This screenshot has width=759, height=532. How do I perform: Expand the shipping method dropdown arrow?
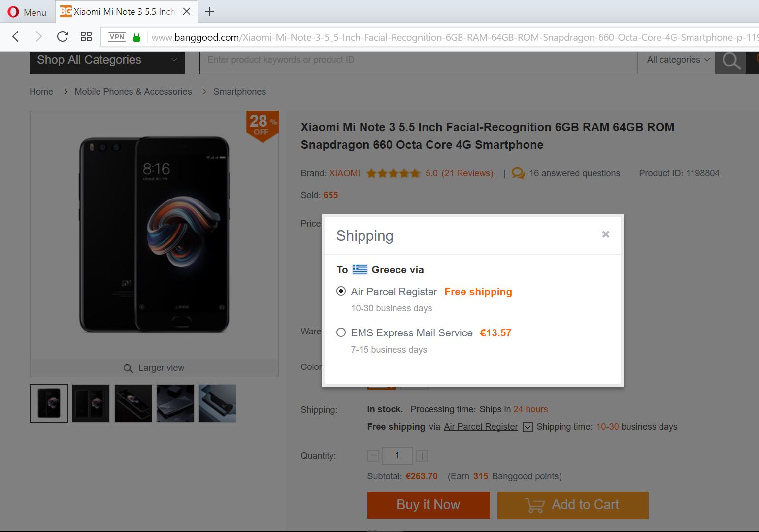click(x=528, y=427)
